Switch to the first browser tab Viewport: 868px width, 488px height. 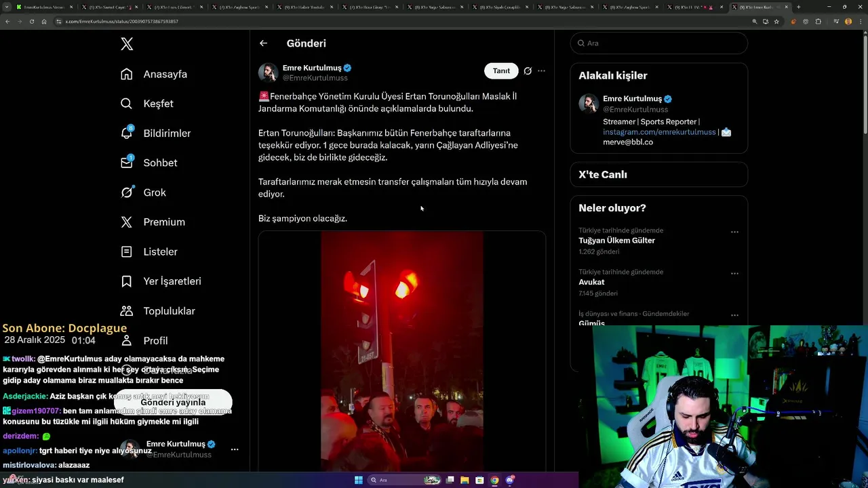pyautogui.click(x=43, y=7)
